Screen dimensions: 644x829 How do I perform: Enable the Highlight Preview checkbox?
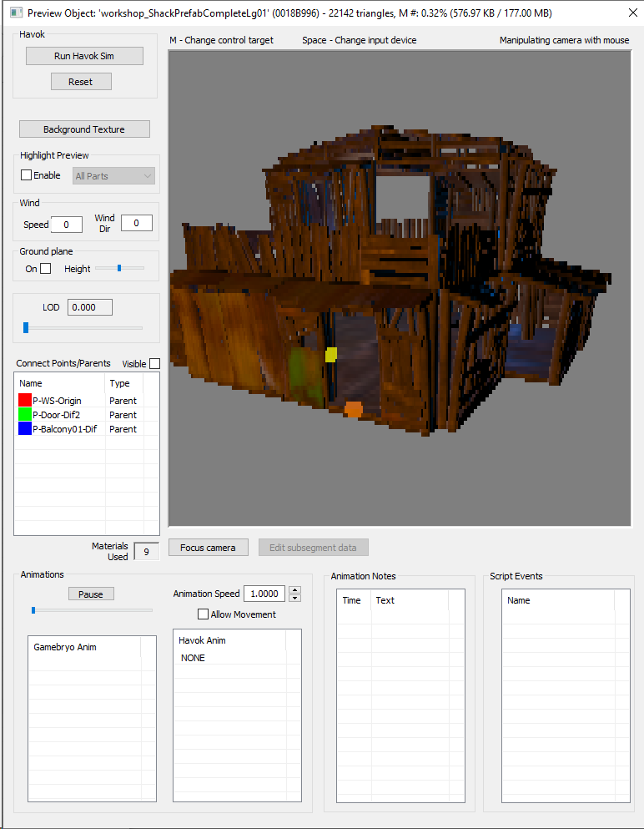[x=26, y=175]
